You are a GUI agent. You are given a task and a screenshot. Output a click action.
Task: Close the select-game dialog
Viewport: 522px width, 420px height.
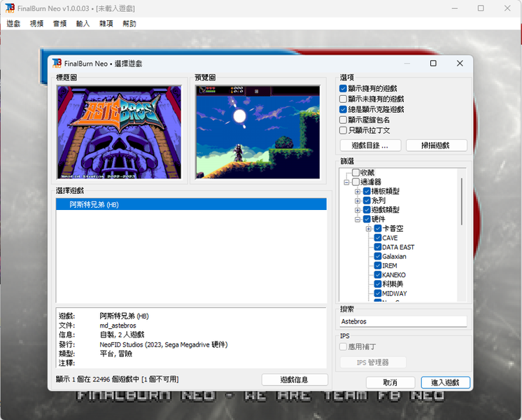[x=460, y=63]
